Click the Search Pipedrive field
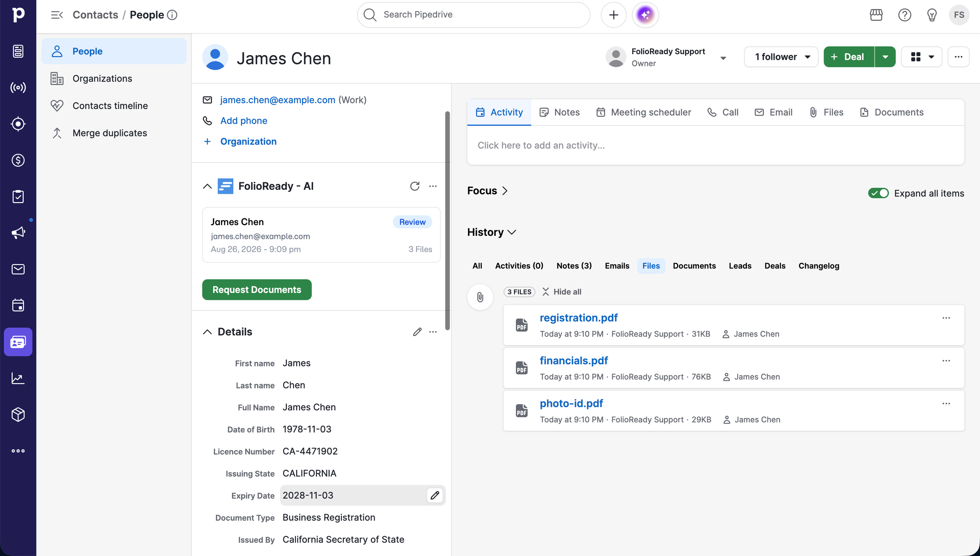Viewport: 980px width, 556px height. [x=474, y=15]
